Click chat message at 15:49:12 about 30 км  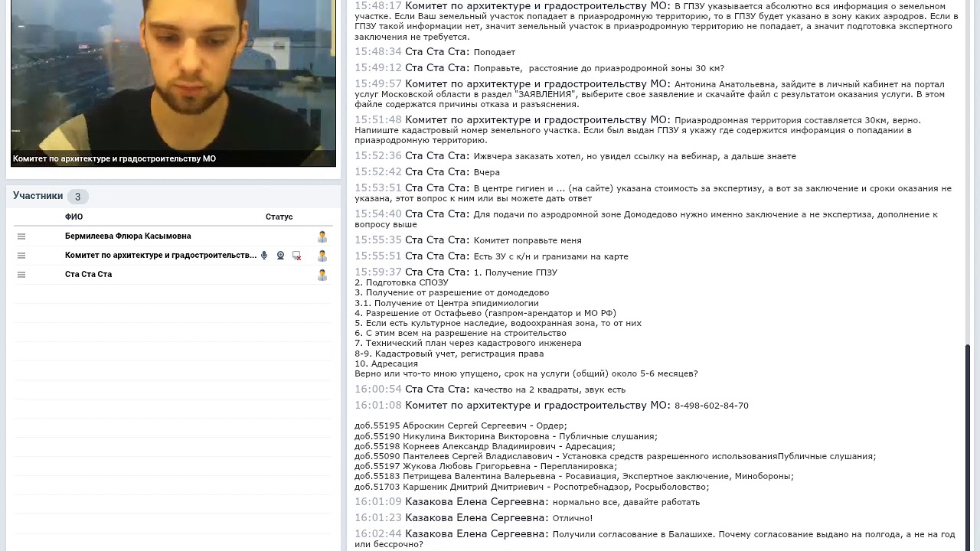tap(539, 68)
